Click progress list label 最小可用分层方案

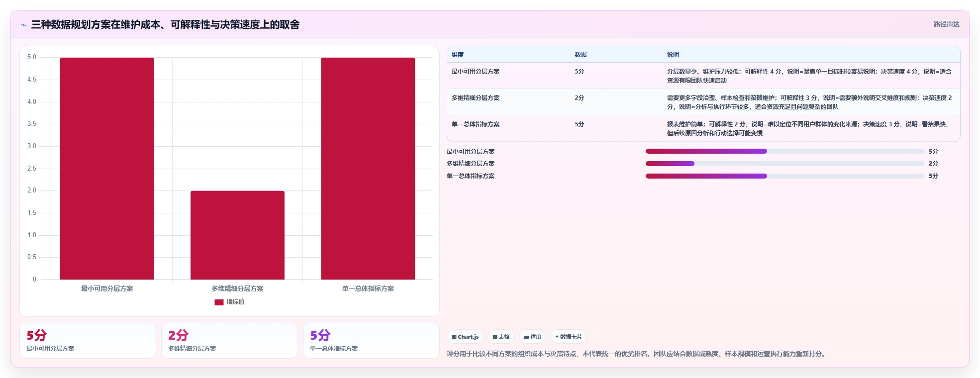[x=471, y=152]
